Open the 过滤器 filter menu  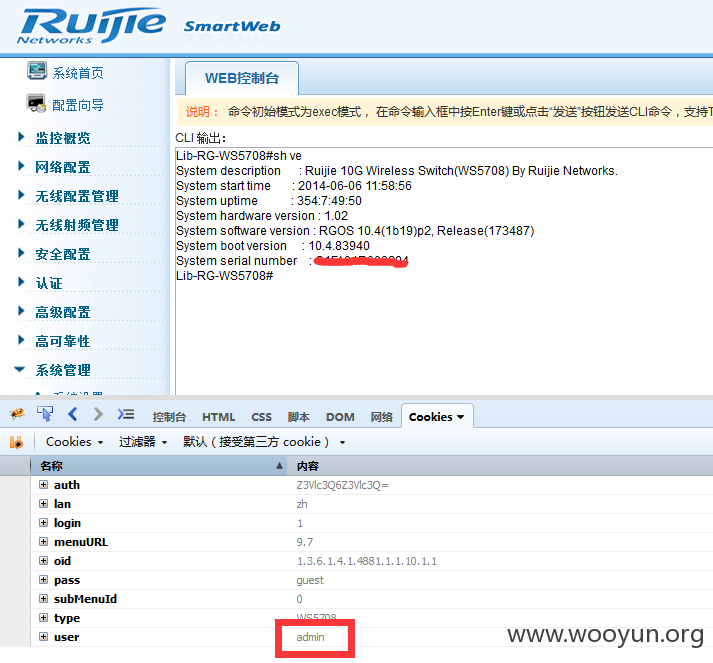(x=143, y=442)
